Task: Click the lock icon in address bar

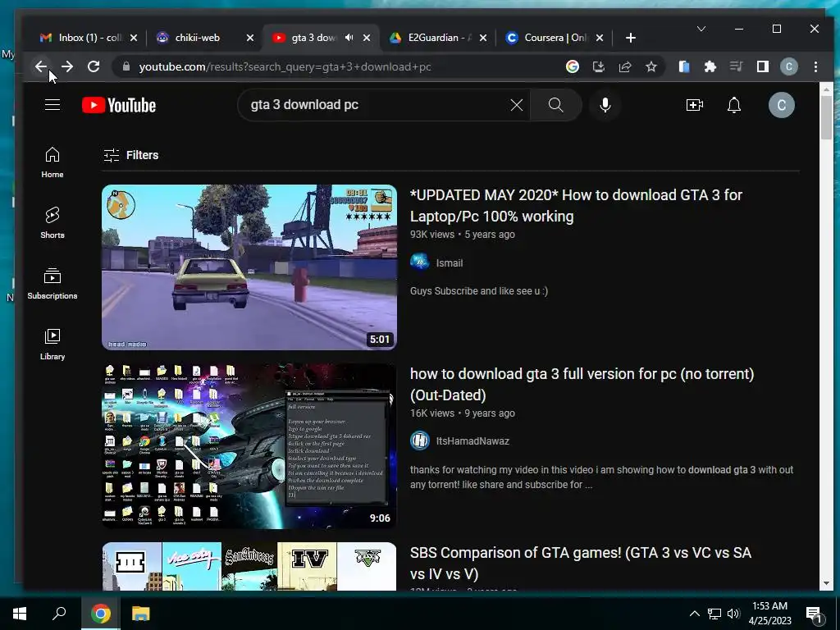Action: pos(126,66)
